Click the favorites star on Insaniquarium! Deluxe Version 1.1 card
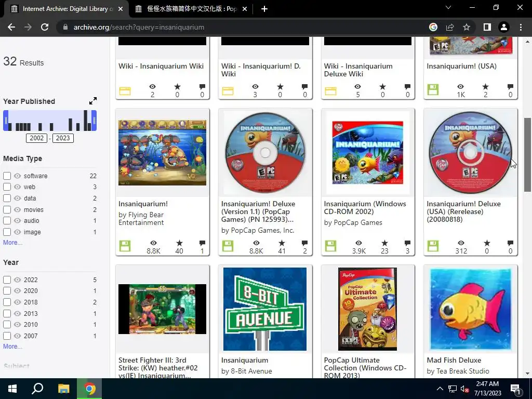Screen dimensions: 532x399 coord(282,243)
